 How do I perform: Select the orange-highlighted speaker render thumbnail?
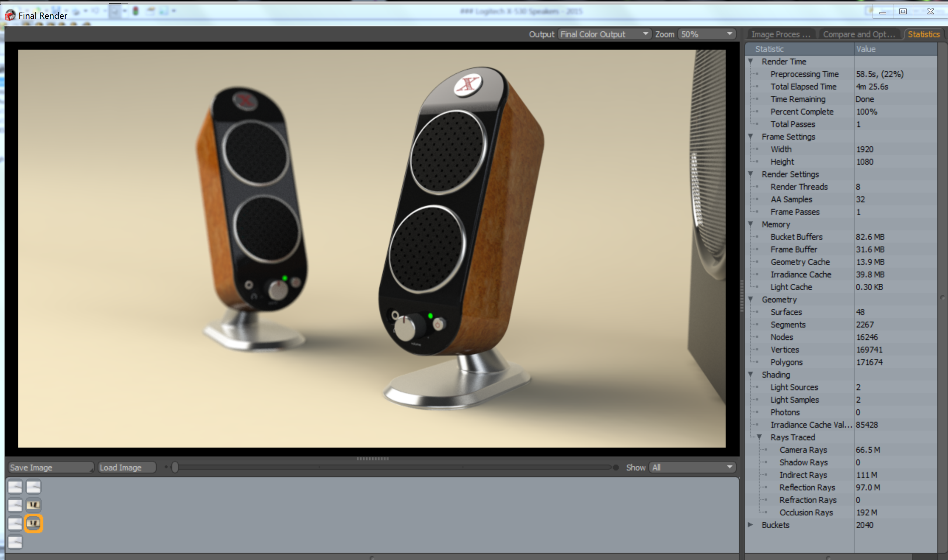click(33, 523)
